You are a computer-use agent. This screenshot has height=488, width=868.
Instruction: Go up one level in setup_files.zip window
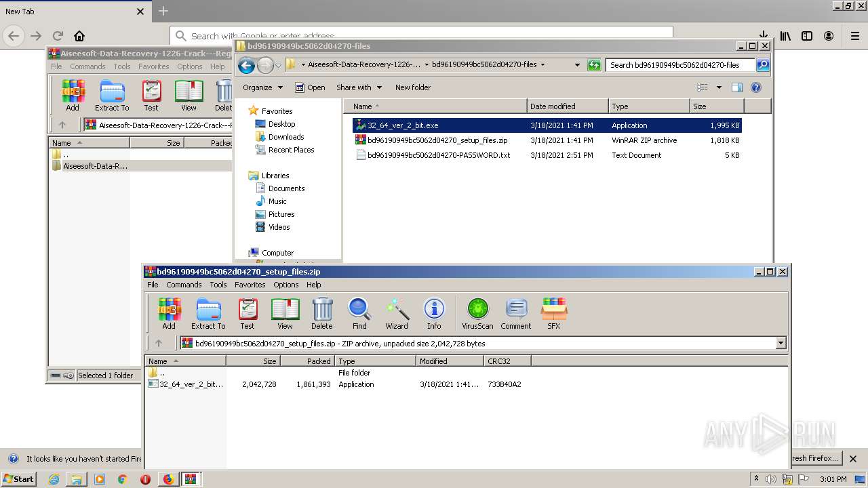(x=159, y=344)
